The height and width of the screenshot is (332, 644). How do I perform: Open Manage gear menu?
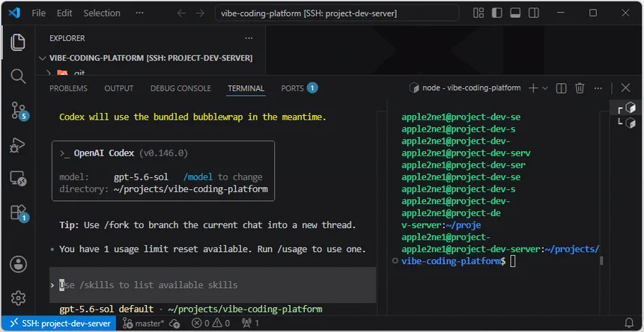click(x=18, y=298)
